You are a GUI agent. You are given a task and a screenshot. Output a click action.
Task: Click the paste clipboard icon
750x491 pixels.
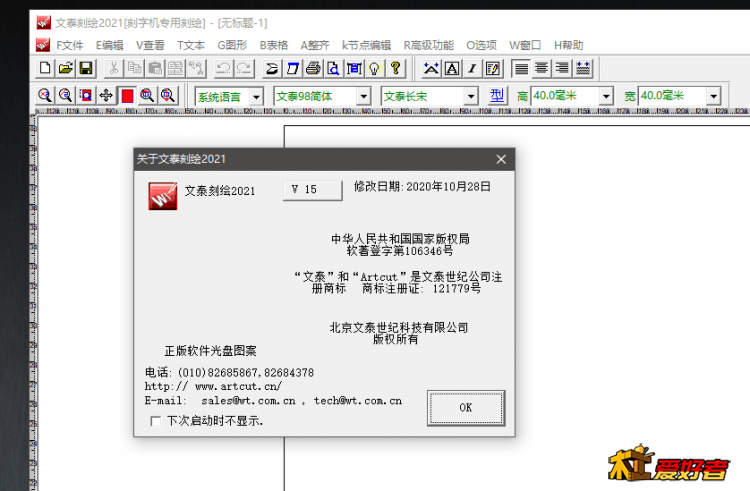155,68
